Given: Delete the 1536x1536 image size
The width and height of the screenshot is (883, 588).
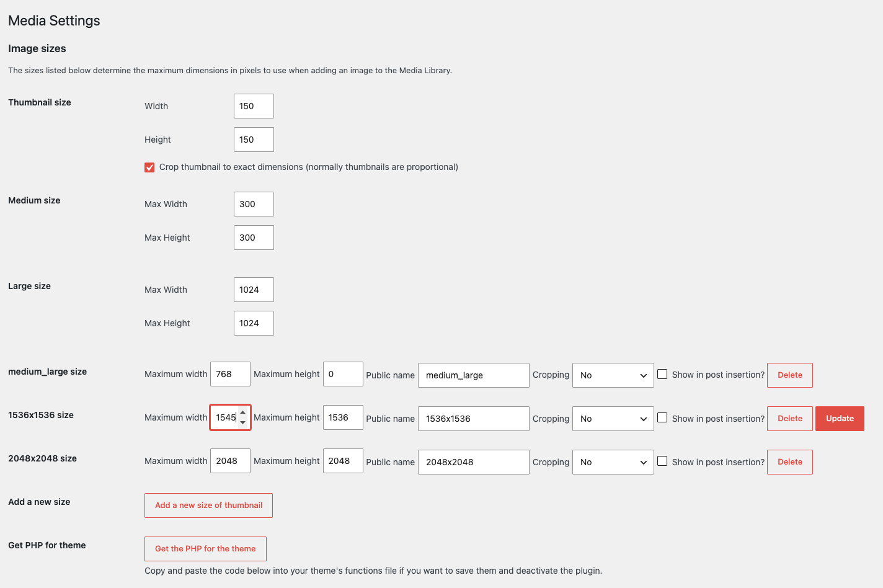Looking at the screenshot, I should (789, 419).
